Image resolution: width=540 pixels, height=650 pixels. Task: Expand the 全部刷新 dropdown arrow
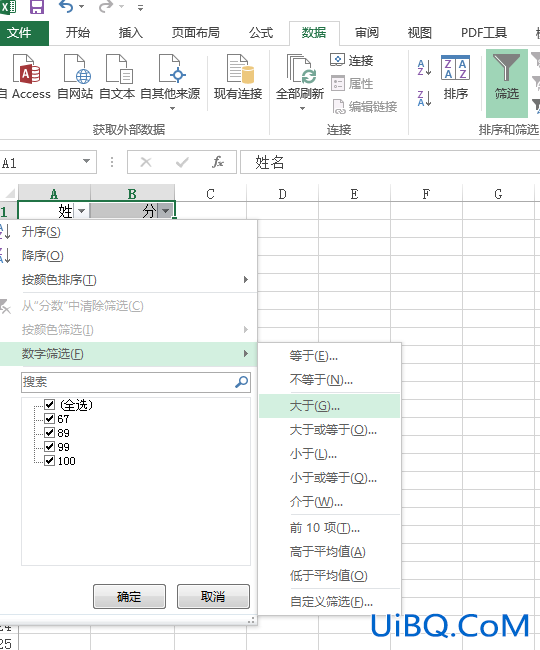(302, 109)
